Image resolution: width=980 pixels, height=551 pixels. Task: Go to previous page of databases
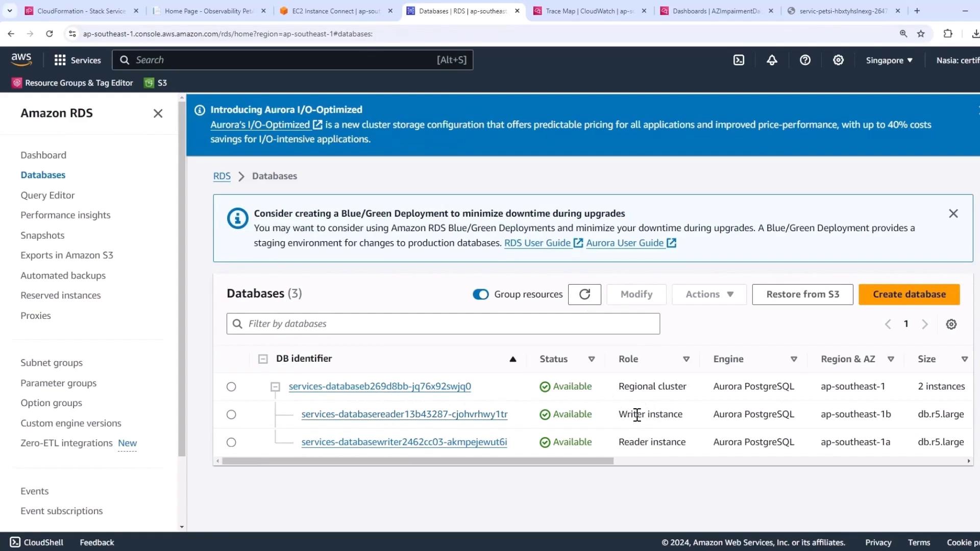point(888,324)
